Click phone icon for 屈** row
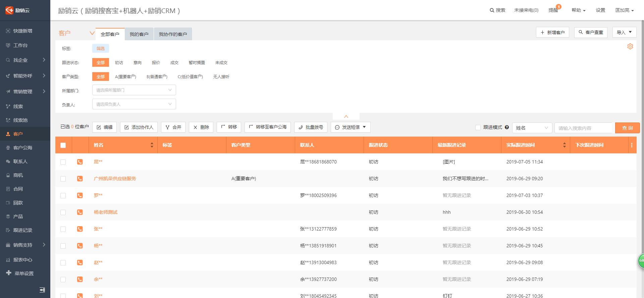The height and width of the screenshot is (298, 644). click(x=80, y=162)
